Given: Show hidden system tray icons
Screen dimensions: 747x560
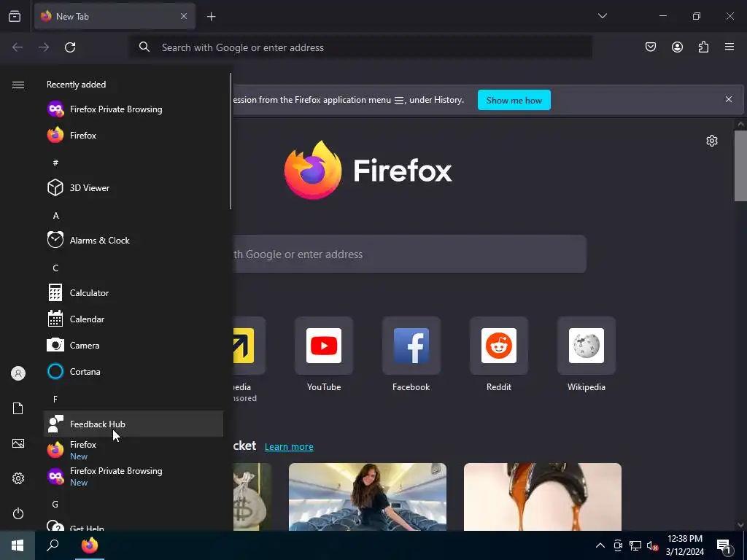Looking at the screenshot, I should click(600, 545).
